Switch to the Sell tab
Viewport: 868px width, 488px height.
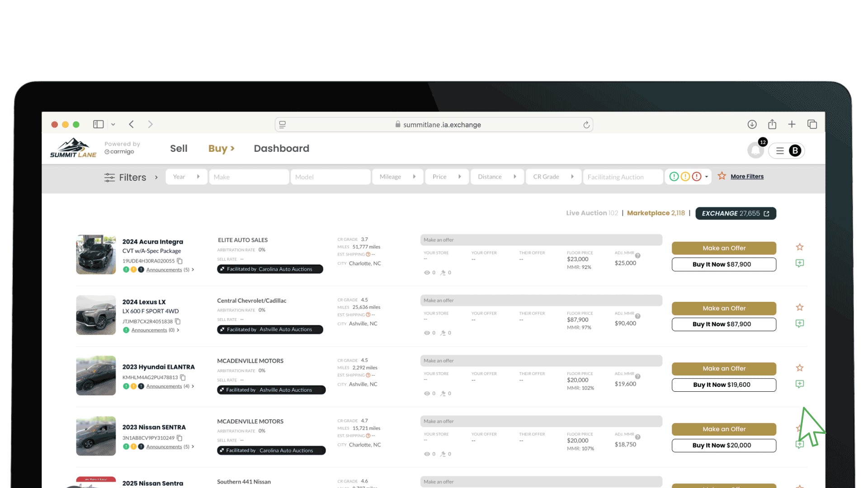[x=179, y=149]
